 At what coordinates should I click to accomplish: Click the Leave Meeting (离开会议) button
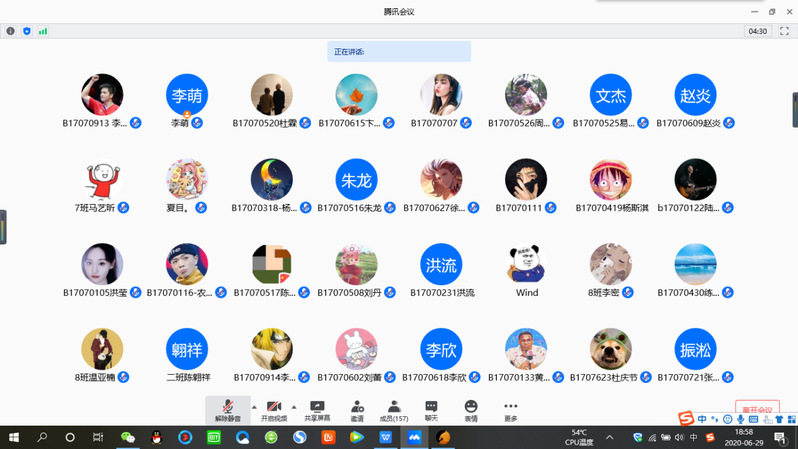pos(756,410)
